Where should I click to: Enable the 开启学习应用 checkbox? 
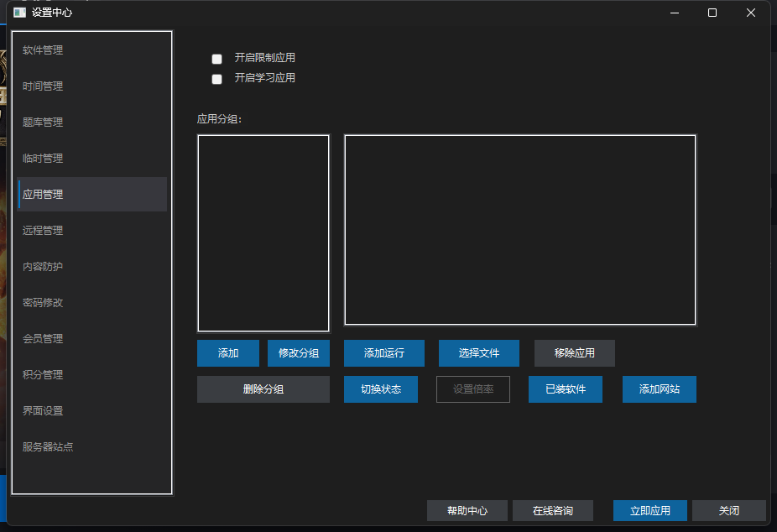pos(216,79)
